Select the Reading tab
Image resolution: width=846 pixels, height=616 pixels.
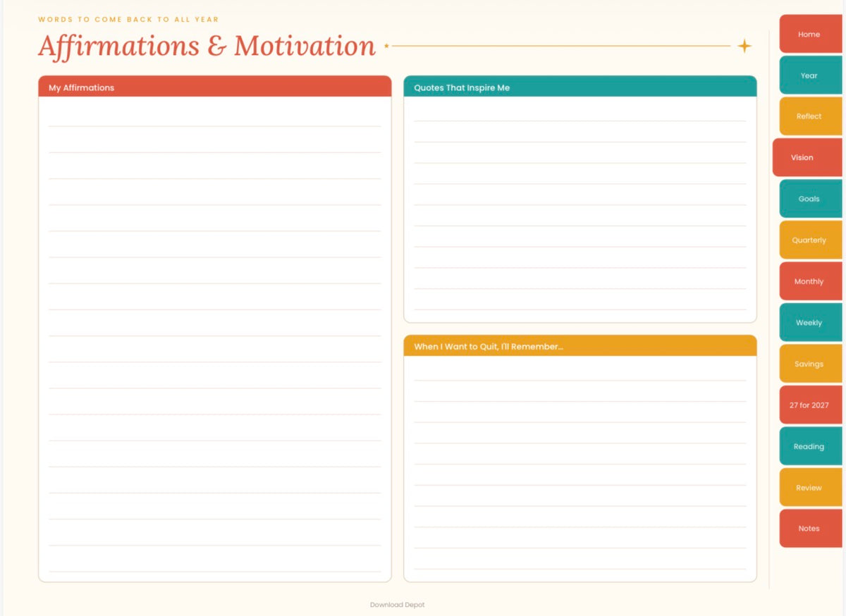[810, 446]
